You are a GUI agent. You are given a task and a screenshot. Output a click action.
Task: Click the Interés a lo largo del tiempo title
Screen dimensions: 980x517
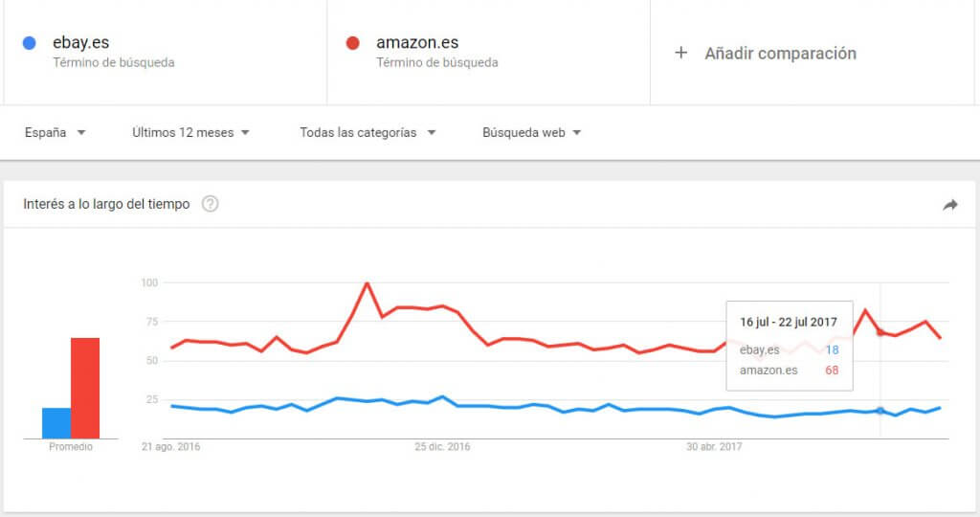(106, 204)
